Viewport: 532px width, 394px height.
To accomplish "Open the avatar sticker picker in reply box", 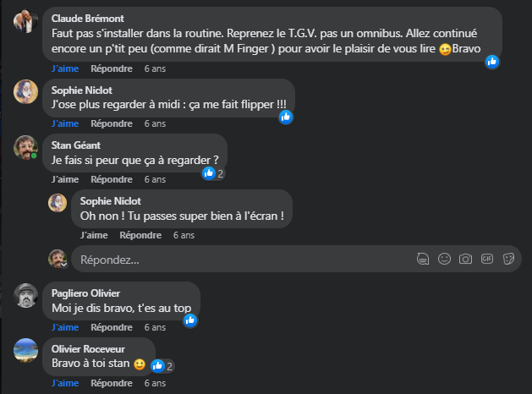I will pyautogui.click(x=422, y=259).
